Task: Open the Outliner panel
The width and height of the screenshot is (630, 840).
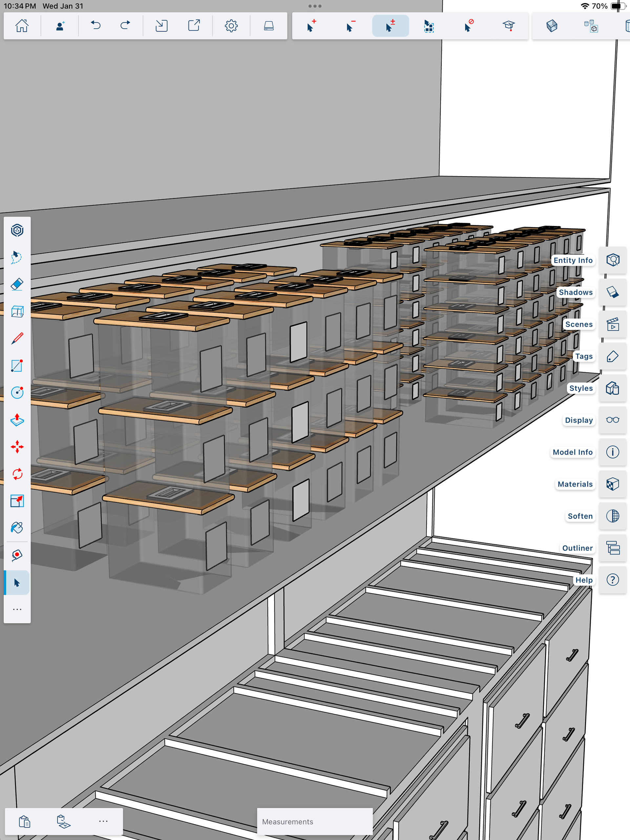Action: point(613,548)
